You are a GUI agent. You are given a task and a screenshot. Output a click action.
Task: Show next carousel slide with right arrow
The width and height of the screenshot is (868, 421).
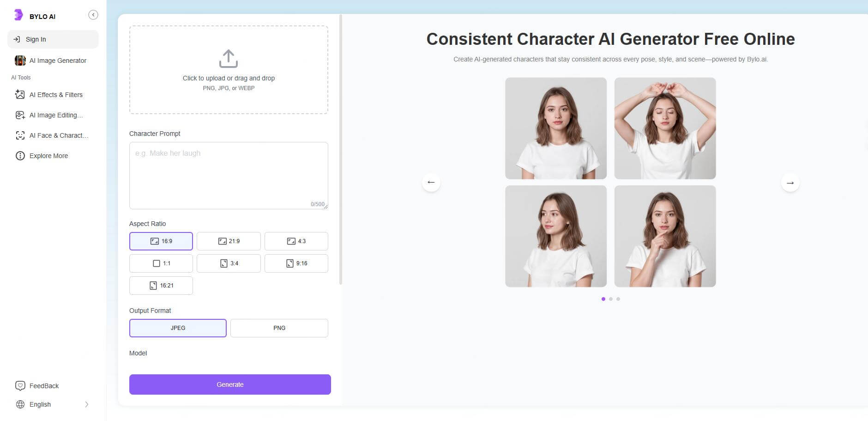(x=790, y=183)
